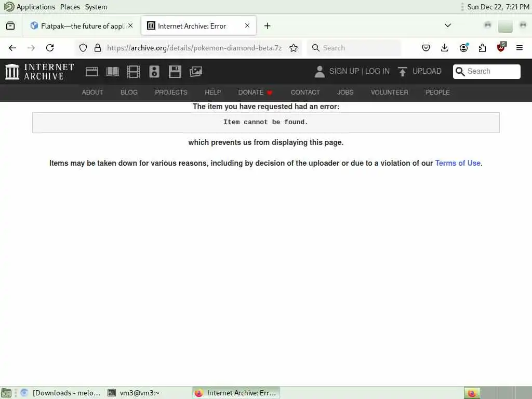Open the Texts book icon
Screen dimensions: 532x399
[x=113, y=72]
